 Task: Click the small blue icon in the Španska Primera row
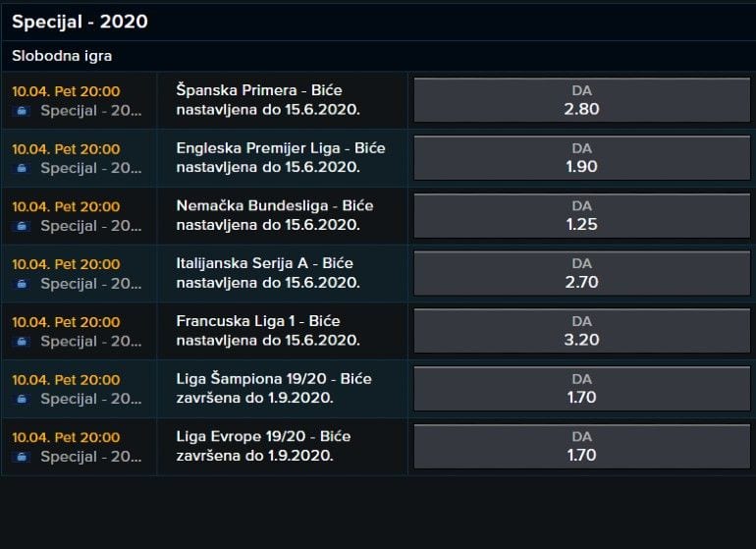22,111
